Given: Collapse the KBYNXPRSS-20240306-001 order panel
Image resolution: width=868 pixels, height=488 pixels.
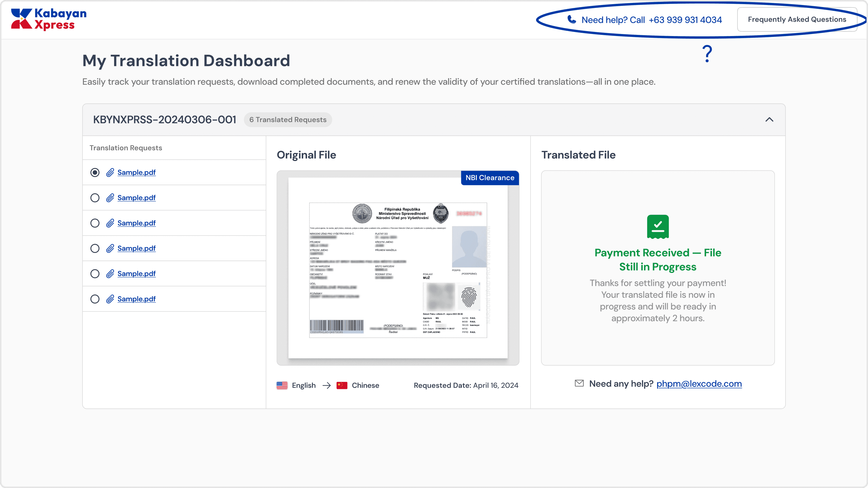Looking at the screenshot, I should (x=769, y=120).
